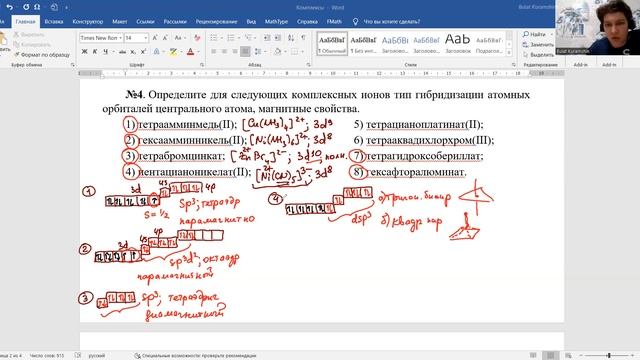Open text effects icon

(x=157, y=52)
